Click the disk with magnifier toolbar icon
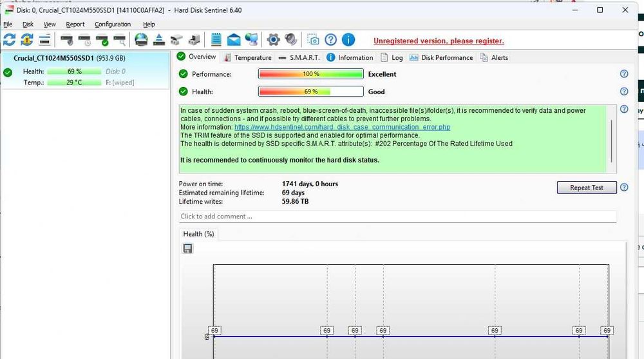Image resolution: width=644 pixels, height=359 pixels. tap(120, 40)
